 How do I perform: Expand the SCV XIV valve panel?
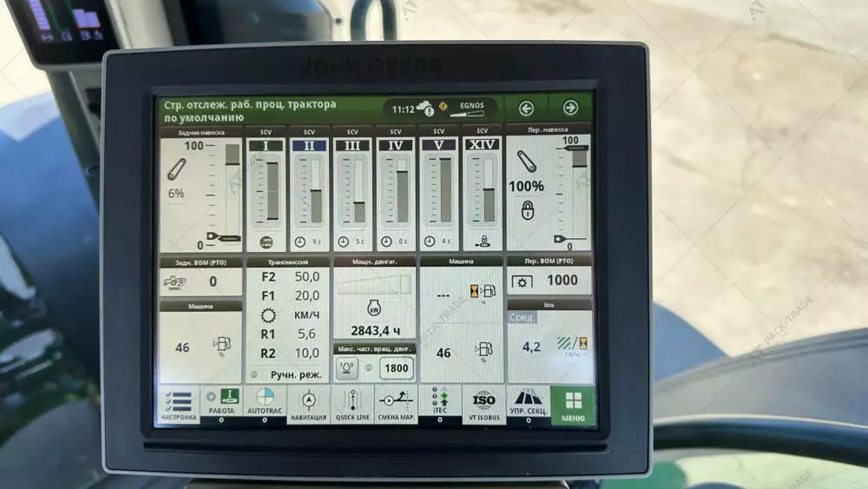tap(483, 188)
